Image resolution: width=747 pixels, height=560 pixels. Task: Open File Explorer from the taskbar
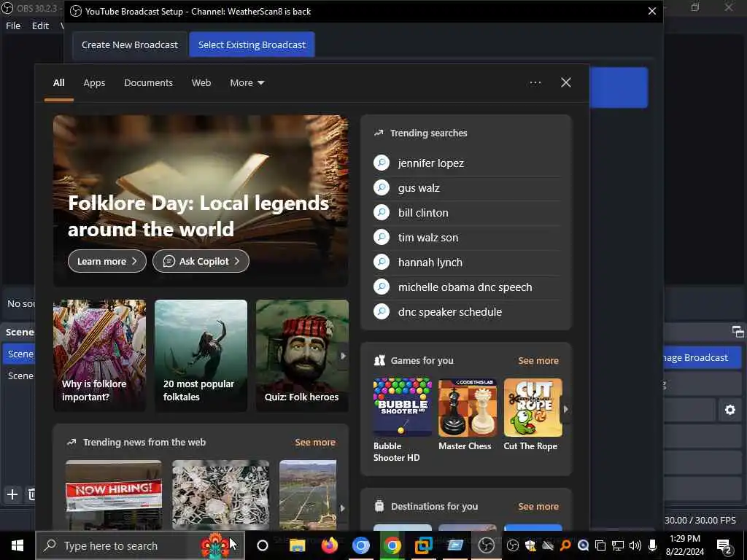tap(298, 545)
